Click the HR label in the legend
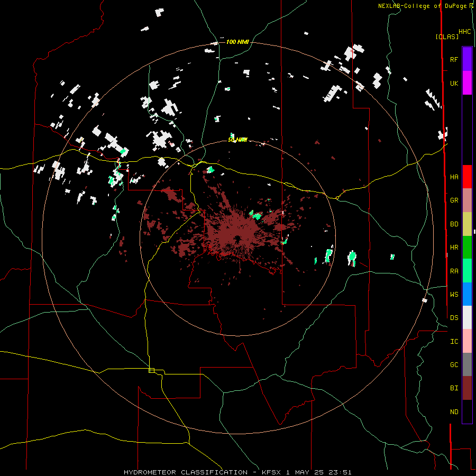 (454, 248)
